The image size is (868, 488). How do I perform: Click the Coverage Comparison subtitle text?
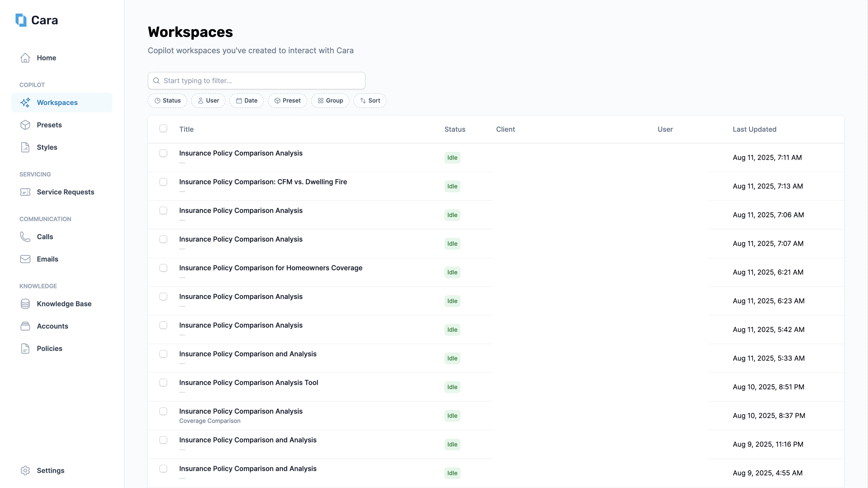pyautogui.click(x=210, y=421)
